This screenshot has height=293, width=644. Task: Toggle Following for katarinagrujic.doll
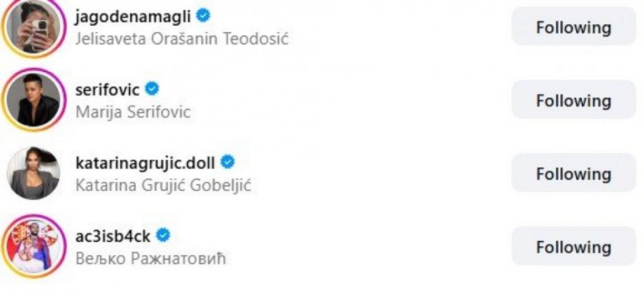(x=573, y=174)
